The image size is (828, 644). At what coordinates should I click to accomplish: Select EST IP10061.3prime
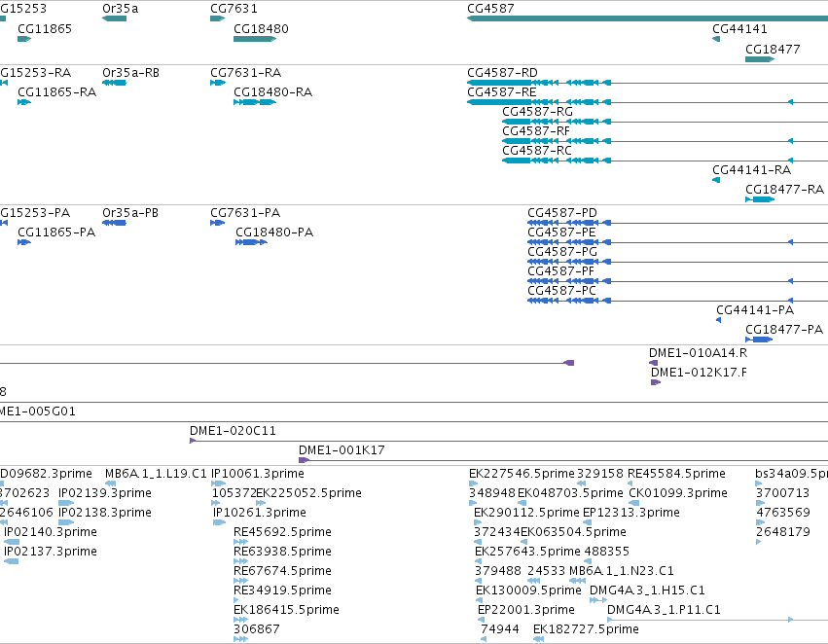(x=219, y=483)
